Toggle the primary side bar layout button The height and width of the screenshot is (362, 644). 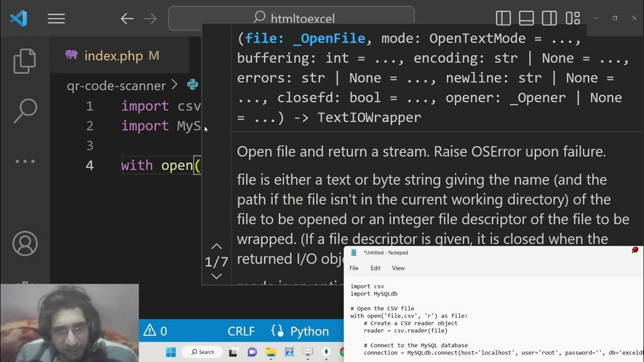(x=503, y=19)
